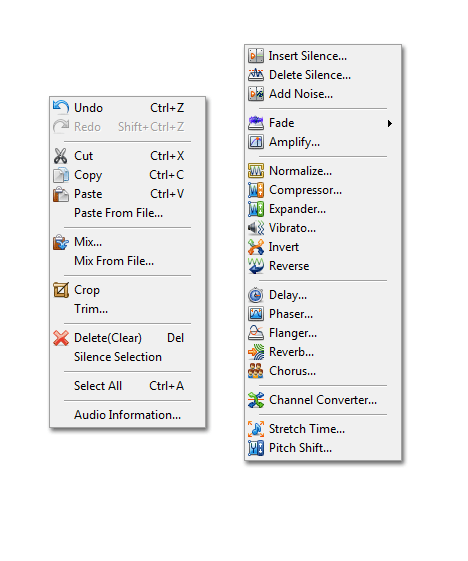
Task: Click the Vibrato speaker icon
Action: pos(256,228)
